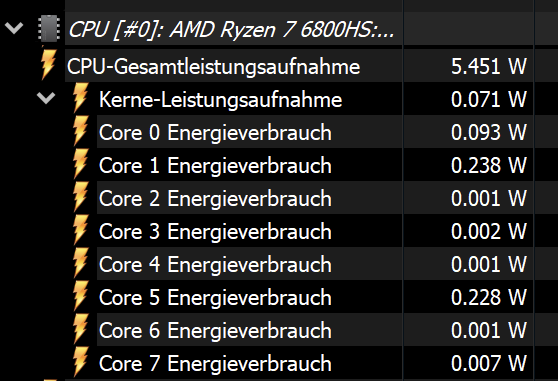Select Core 1 Energieverbrauch sensor
Screen dimensions: 558x381
click(x=215, y=165)
